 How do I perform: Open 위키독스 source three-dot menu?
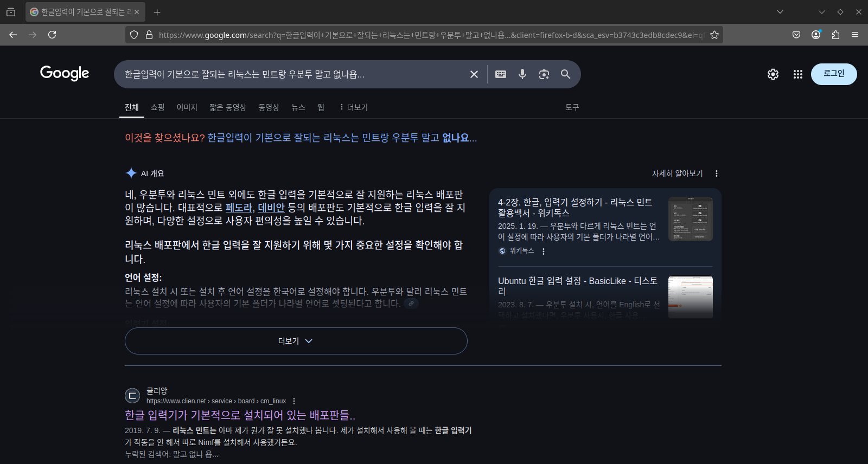pyautogui.click(x=543, y=251)
